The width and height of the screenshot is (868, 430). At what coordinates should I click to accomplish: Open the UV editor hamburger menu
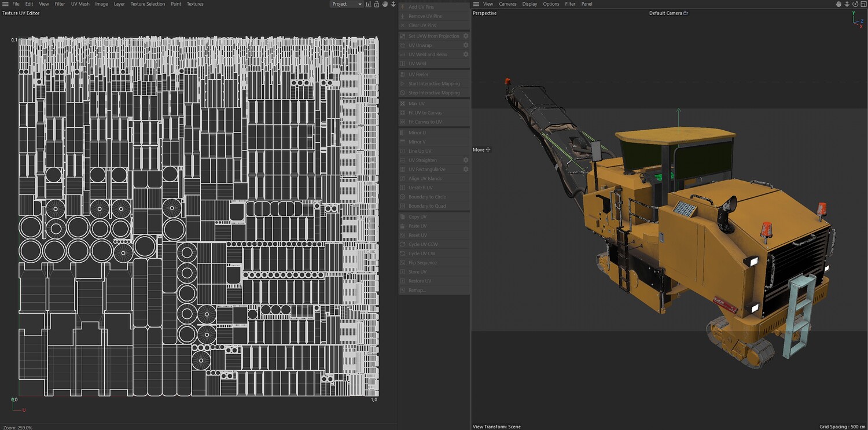[5, 4]
